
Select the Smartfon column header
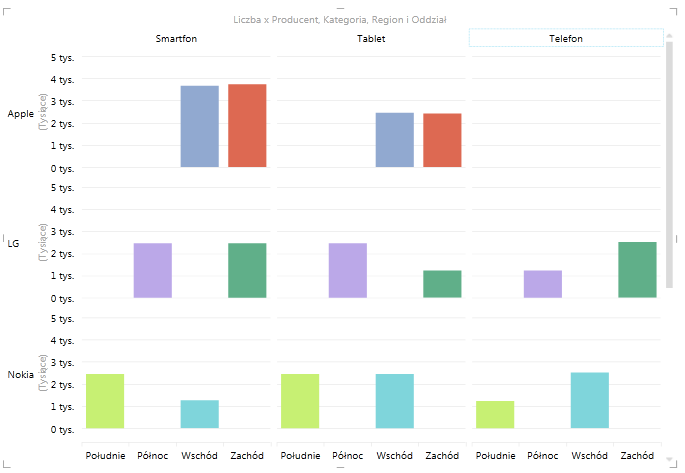(175, 38)
